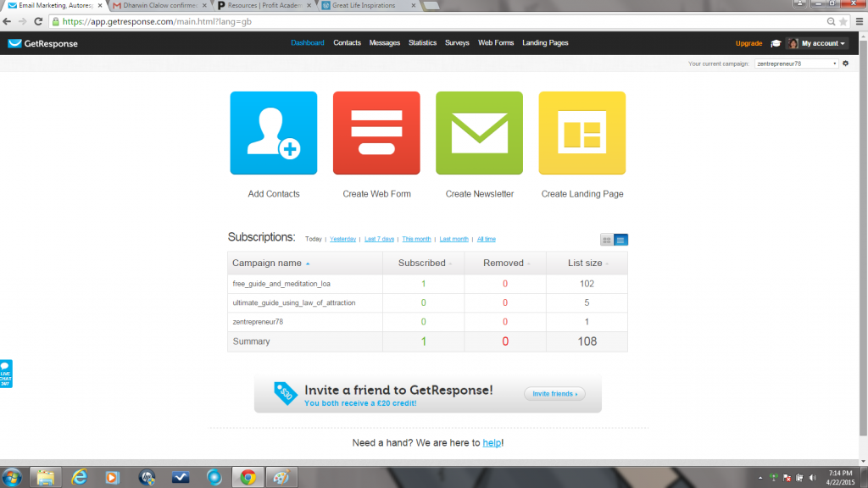
Task: Click the Chrome user profile button
Action: coord(799,4)
